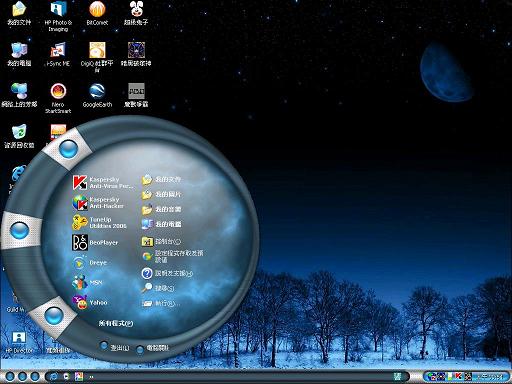Open the 資源回收筒 recycle bin
This screenshot has height=384, width=512.
click(19, 136)
